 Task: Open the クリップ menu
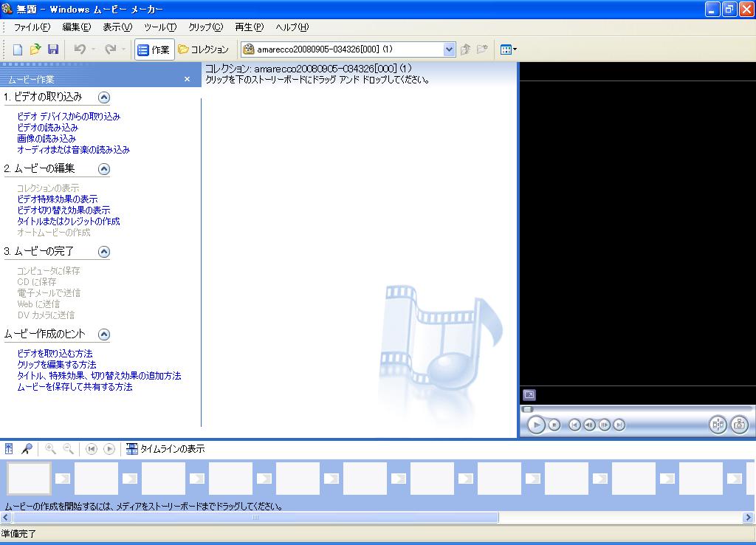205,27
